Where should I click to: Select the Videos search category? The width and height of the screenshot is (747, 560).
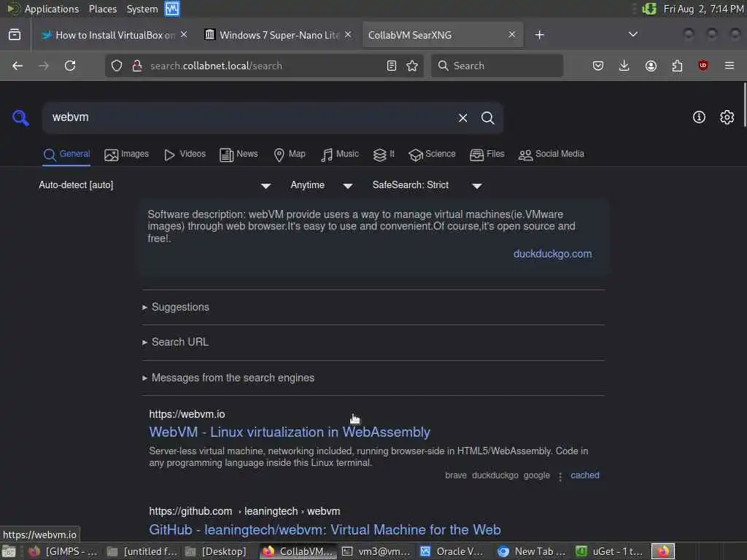pos(185,155)
